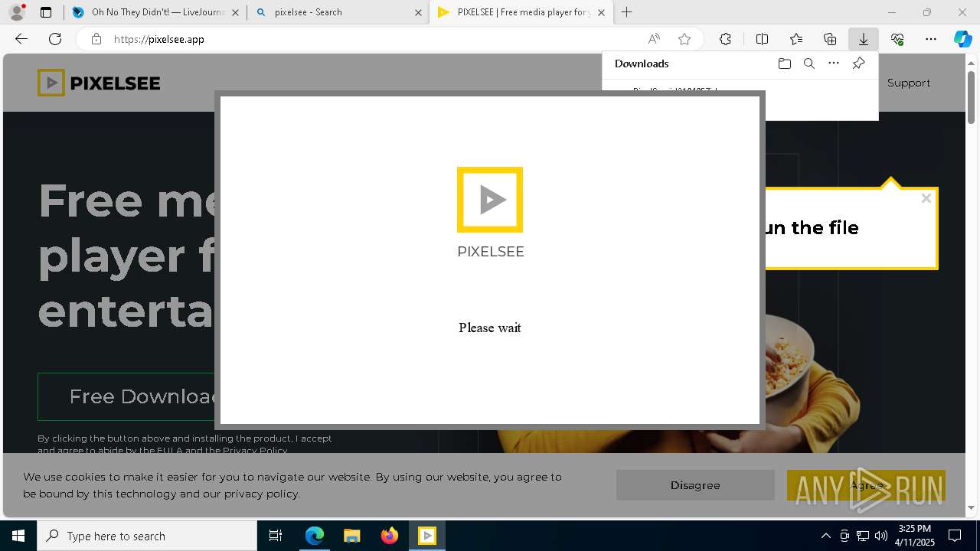Switch to the LiveJournal Oh No They Didn't tab
This screenshot has height=551, width=980.
pos(155,12)
